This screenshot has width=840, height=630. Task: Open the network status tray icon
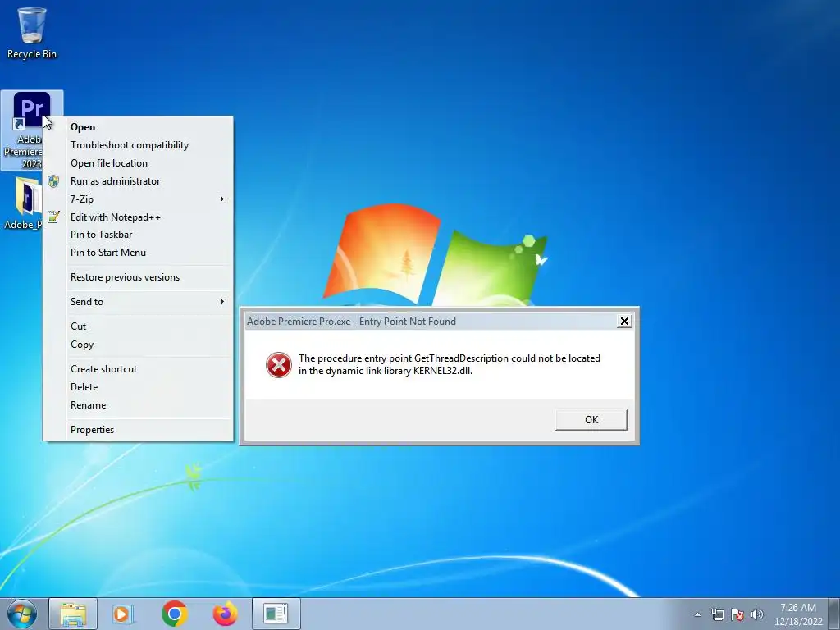tap(717, 614)
